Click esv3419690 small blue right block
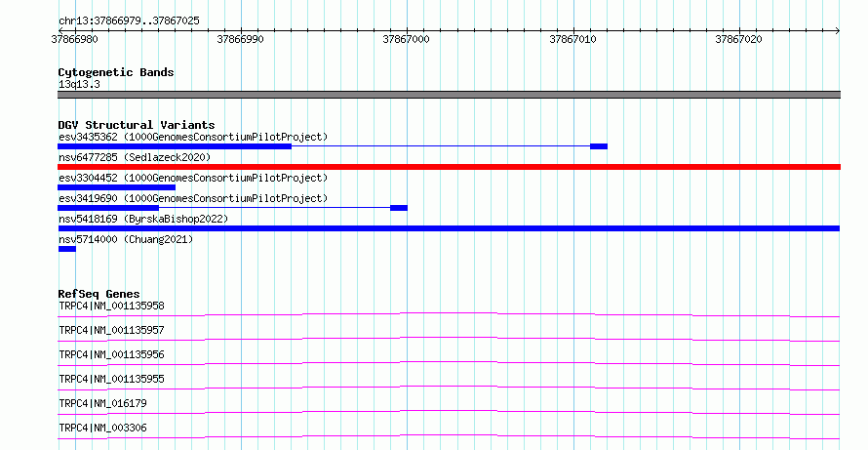868x450 pixels. (399, 208)
